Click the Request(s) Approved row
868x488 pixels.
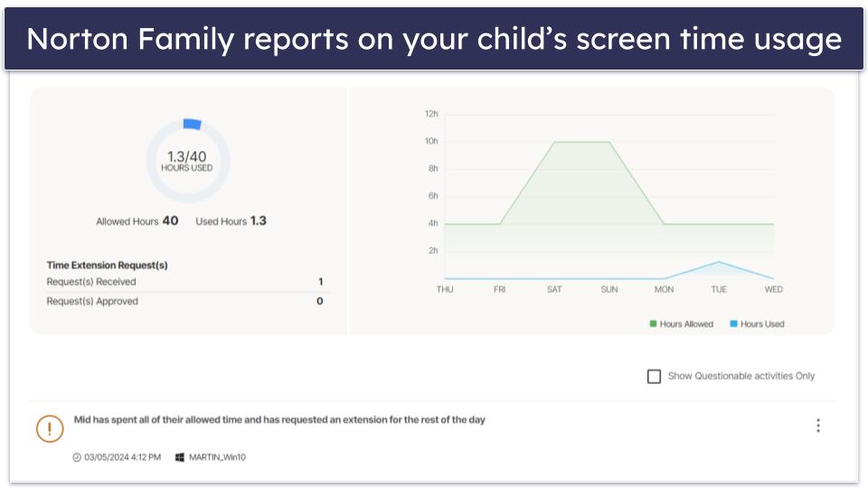click(187, 301)
